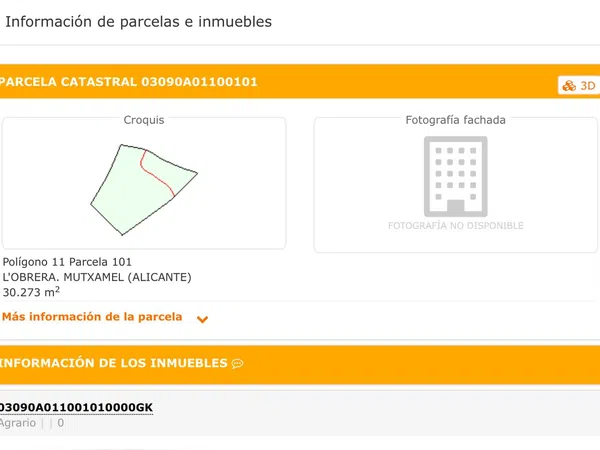Click the PARCELA CATASTRAL heading words
This screenshot has height=450, width=600.
68,82
